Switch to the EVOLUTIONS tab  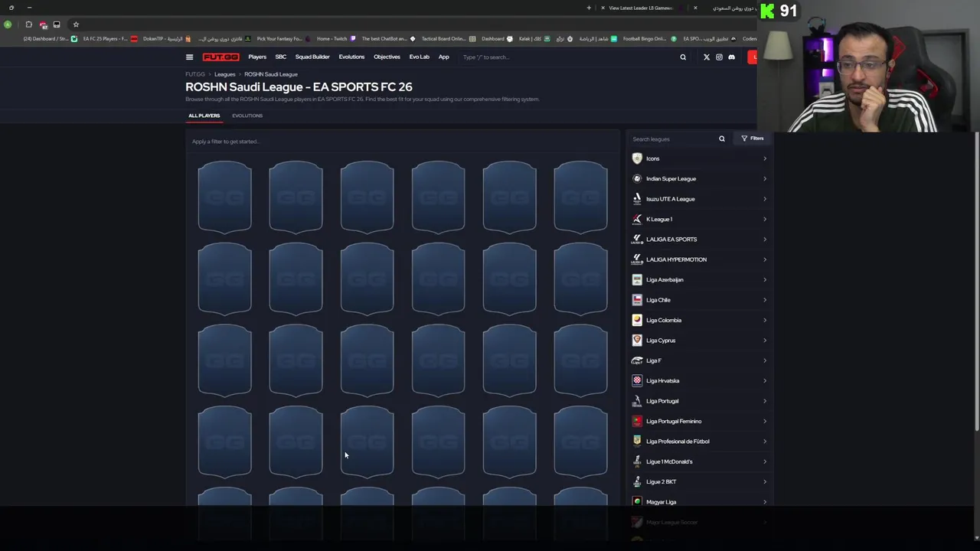coord(247,116)
